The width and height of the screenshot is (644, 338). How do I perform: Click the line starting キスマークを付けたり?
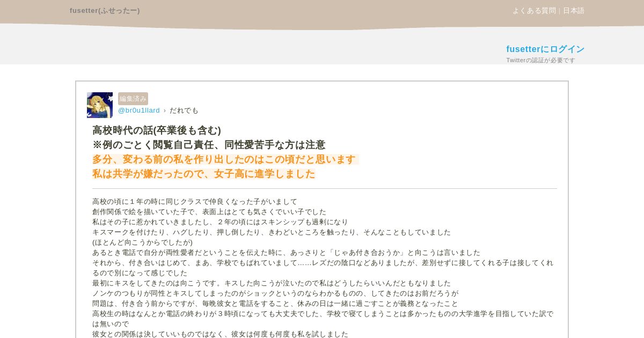pyautogui.click(x=272, y=232)
